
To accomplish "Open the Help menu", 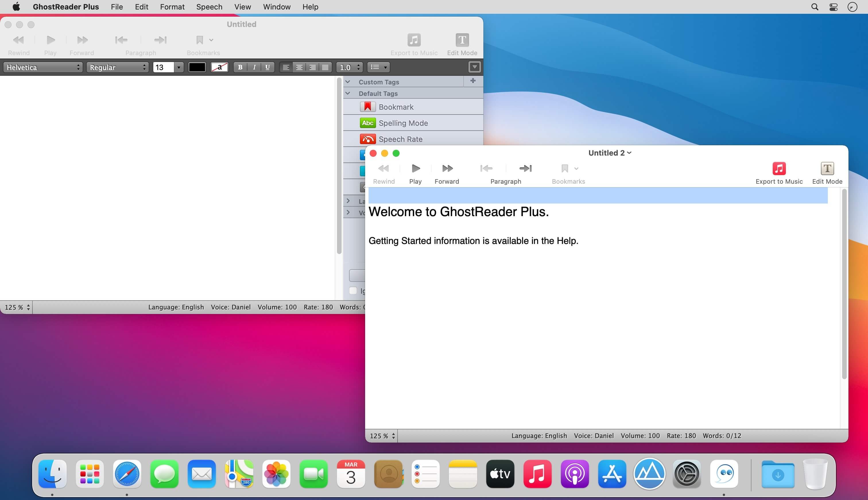I will (310, 7).
